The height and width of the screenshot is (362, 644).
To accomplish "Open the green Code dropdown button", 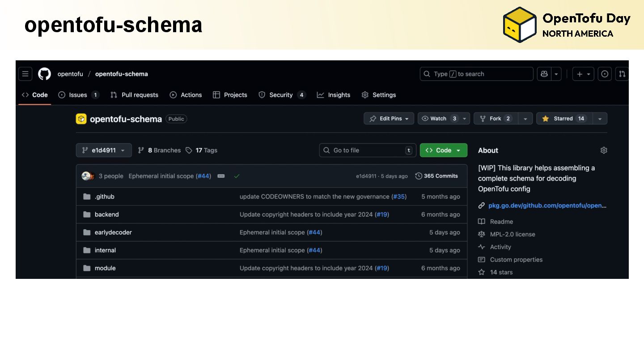I will click(x=444, y=150).
